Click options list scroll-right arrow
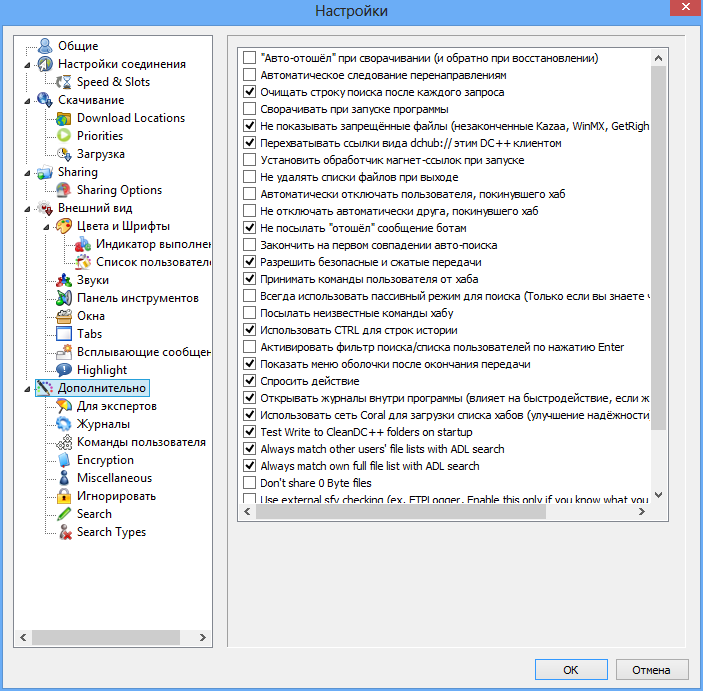 tap(642, 512)
